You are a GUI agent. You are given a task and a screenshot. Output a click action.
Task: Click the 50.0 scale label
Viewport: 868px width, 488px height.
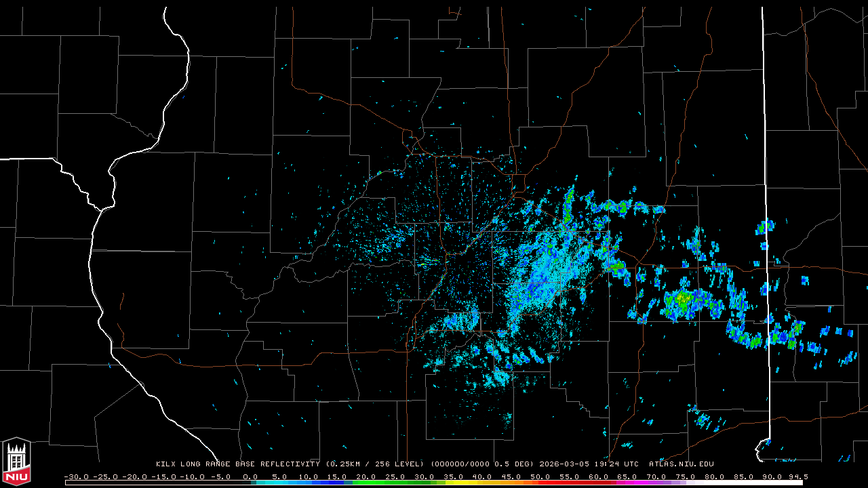pyautogui.click(x=541, y=477)
